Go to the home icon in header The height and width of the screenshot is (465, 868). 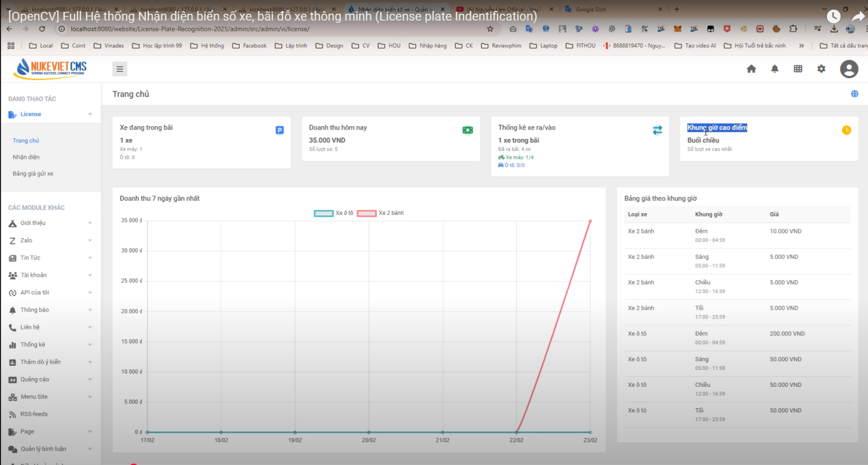pyautogui.click(x=751, y=69)
